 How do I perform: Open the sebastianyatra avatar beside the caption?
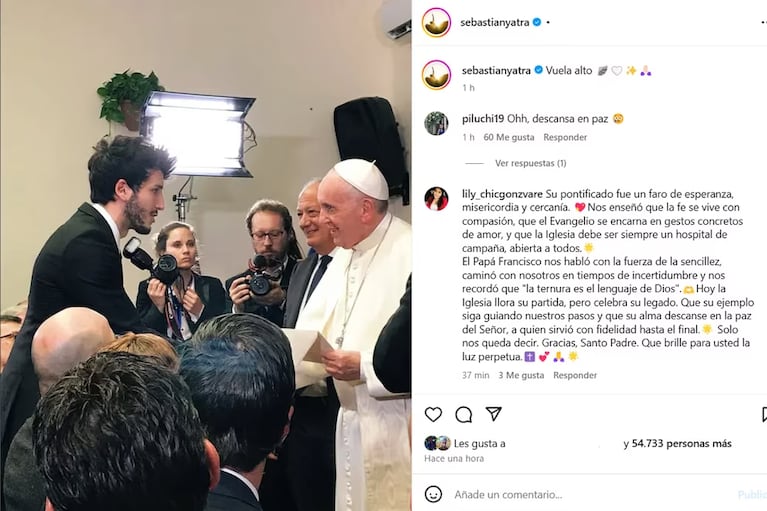point(436,75)
